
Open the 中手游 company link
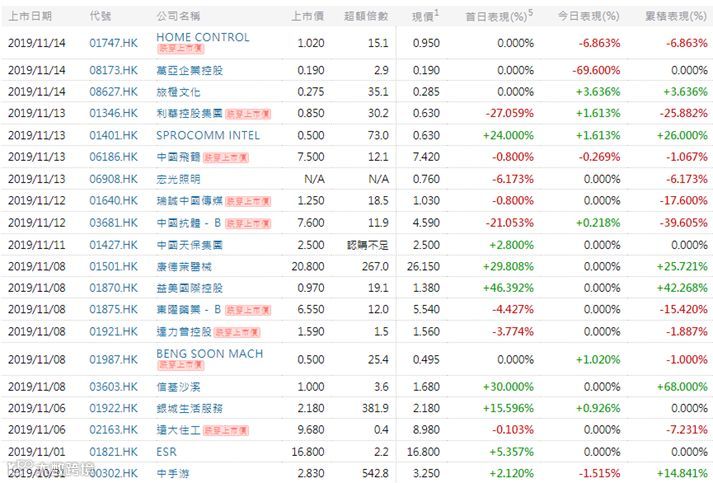coord(173,473)
